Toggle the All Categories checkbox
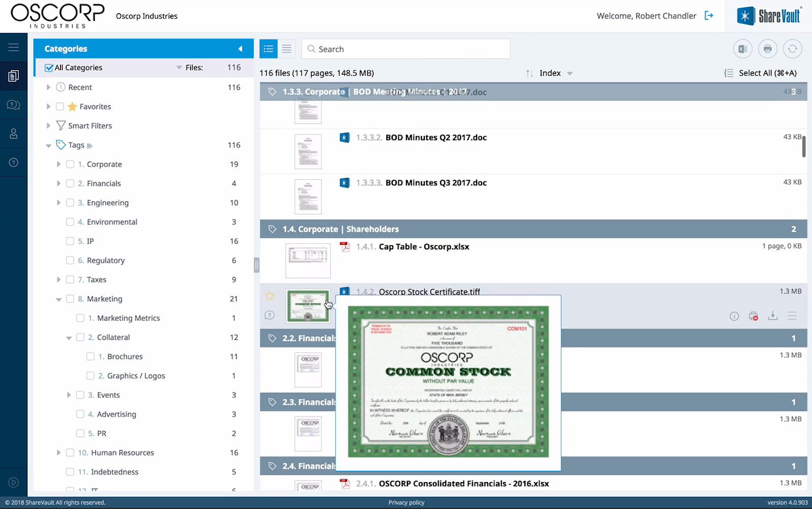Image resolution: width=812 pixels, height=509 pixels. pos(49,68)
